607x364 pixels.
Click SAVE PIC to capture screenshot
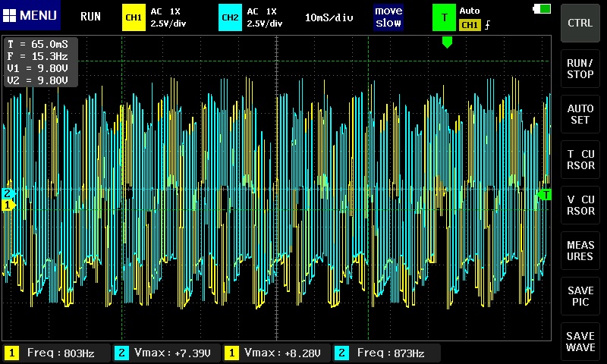[580, 297]
